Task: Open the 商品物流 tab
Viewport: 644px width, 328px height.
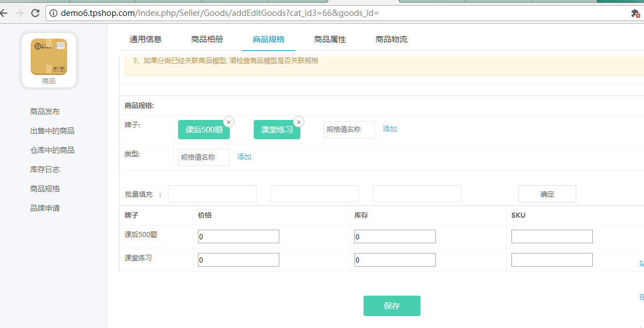Action: pos(390,39)
